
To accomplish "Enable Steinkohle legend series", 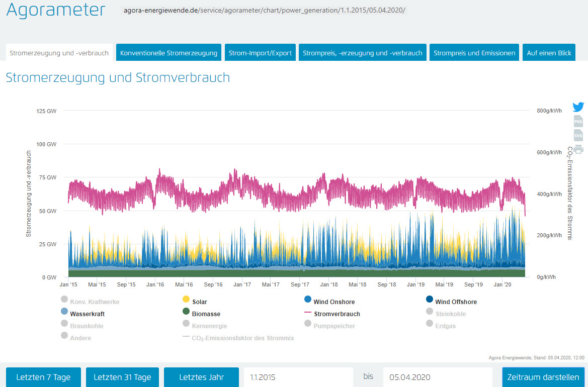I will pyautogui.click(x=450, y=314).
